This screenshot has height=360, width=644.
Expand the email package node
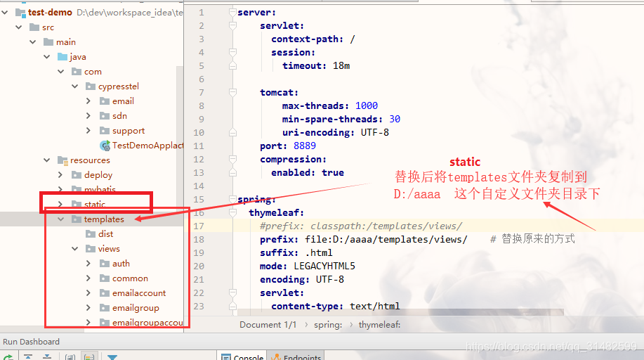(88, 101)
